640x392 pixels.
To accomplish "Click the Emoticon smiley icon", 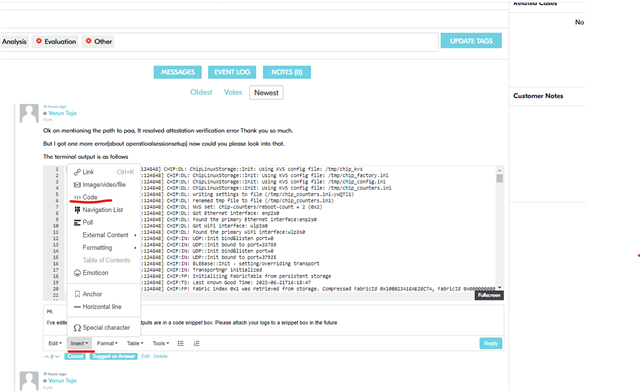I will [77, 273].
